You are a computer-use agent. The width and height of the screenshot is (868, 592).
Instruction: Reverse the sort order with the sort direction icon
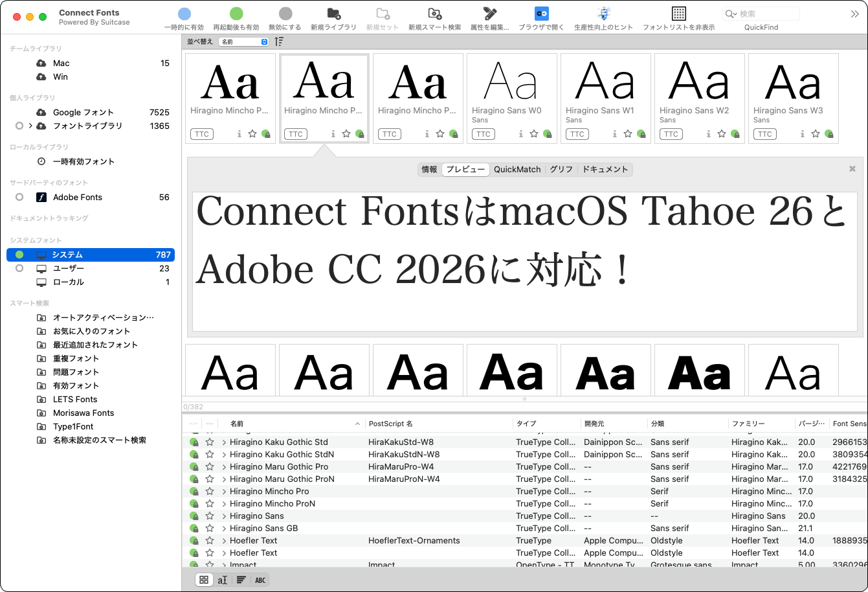(x=279, y=41)
